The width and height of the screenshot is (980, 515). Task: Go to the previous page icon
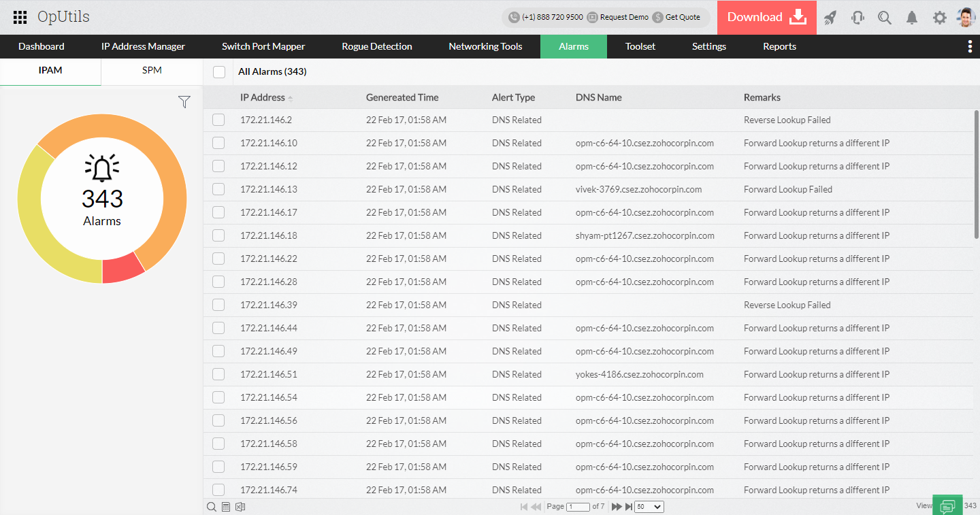point(536,507)
